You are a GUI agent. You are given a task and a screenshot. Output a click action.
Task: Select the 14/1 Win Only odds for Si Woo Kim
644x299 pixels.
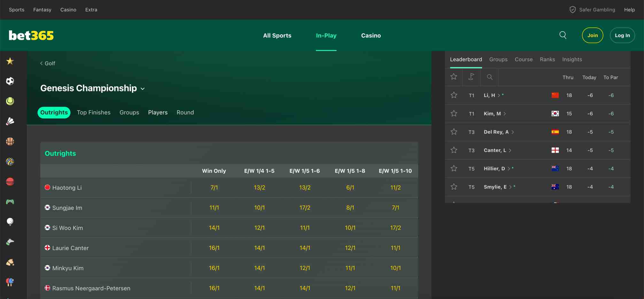[x=214, y=227]
